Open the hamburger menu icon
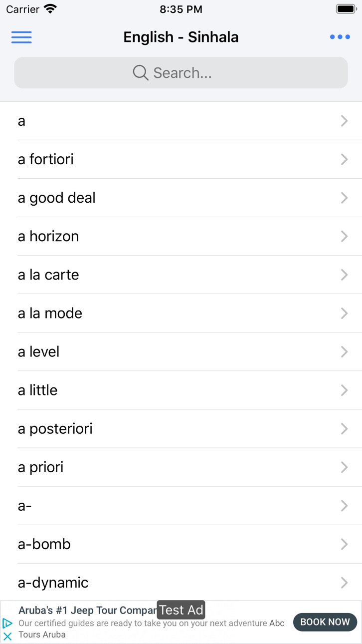This screenshot has width=362, height=644. point(21,37)
